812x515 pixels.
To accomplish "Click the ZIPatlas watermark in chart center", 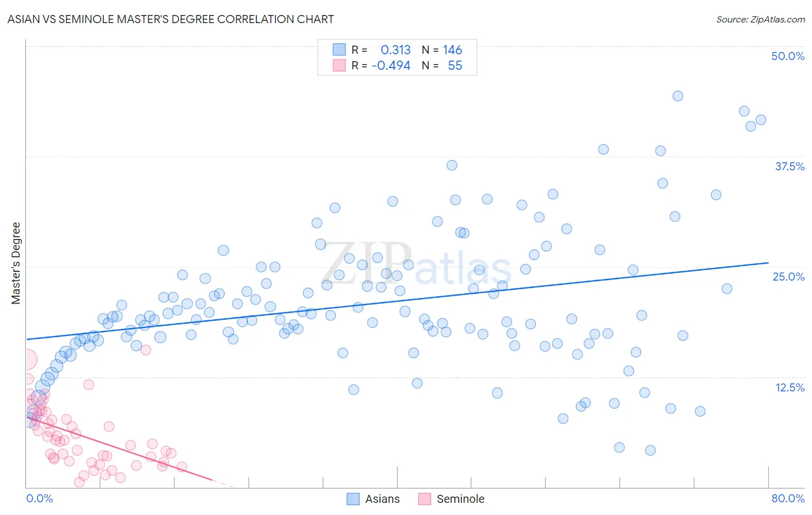I will (416, 264).
